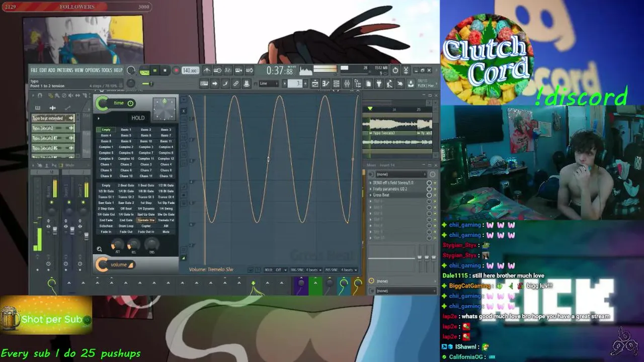Show the channel rack icon
Viewport: 644px width, 362px height.
(337, 83)
